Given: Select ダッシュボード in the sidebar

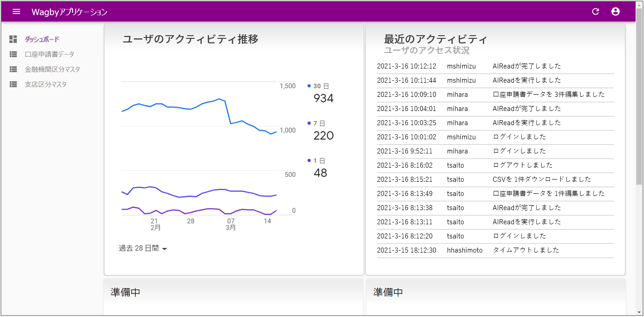Looking at the screenshot, I should coord(42,39).
